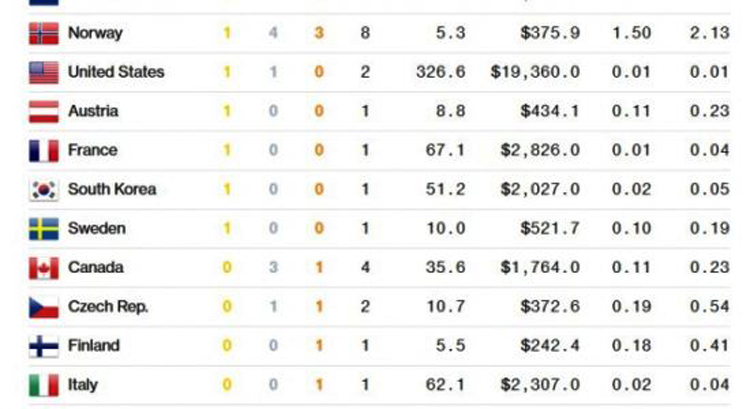Click the Norway flag icon
This screenshot has width=750, height=409.
(44, 33)
